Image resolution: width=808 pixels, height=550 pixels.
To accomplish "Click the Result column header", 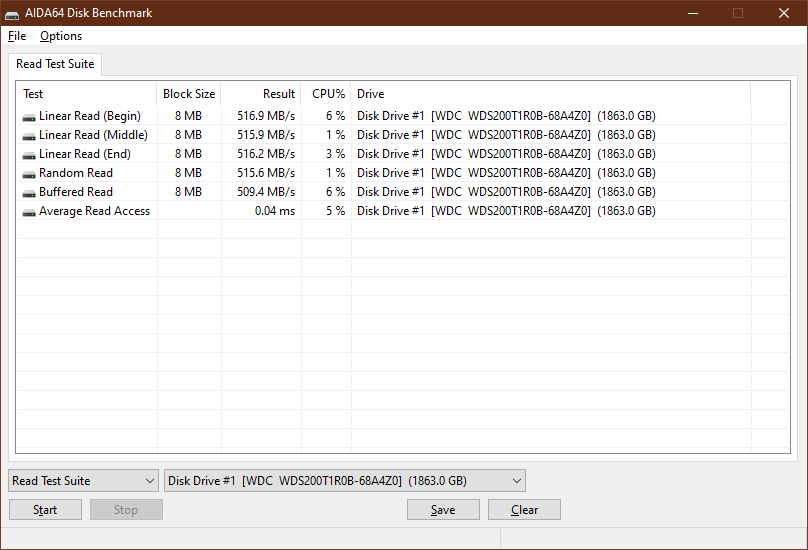I will coord(261,94).
